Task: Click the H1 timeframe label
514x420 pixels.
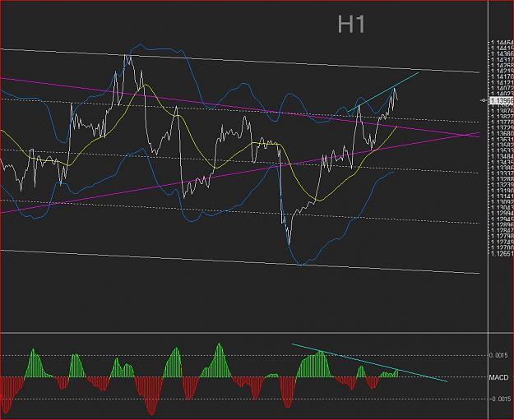Action: tap(351, 24)
